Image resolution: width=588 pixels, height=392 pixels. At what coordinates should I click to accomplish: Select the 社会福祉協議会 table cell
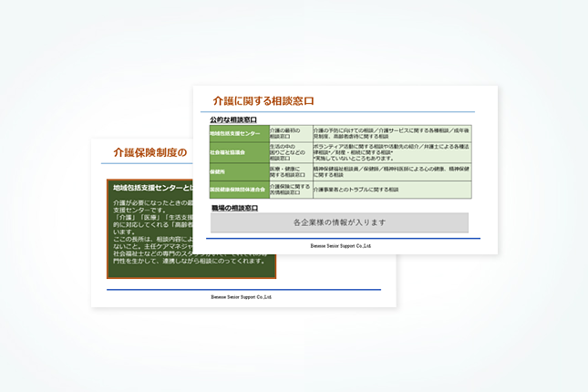(x=239, y=152)
